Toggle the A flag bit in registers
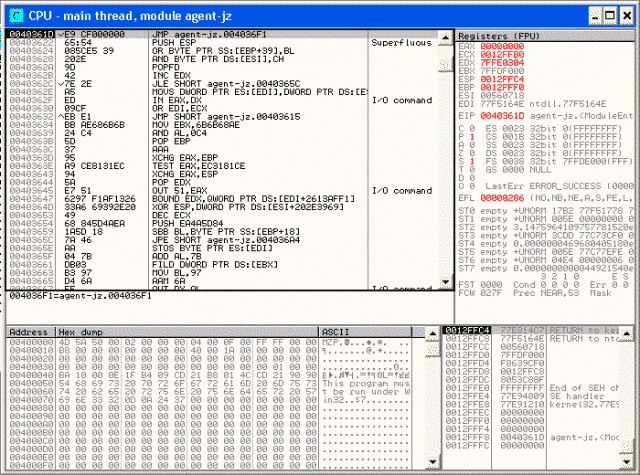The image size is (640, 475). (472, 145)
